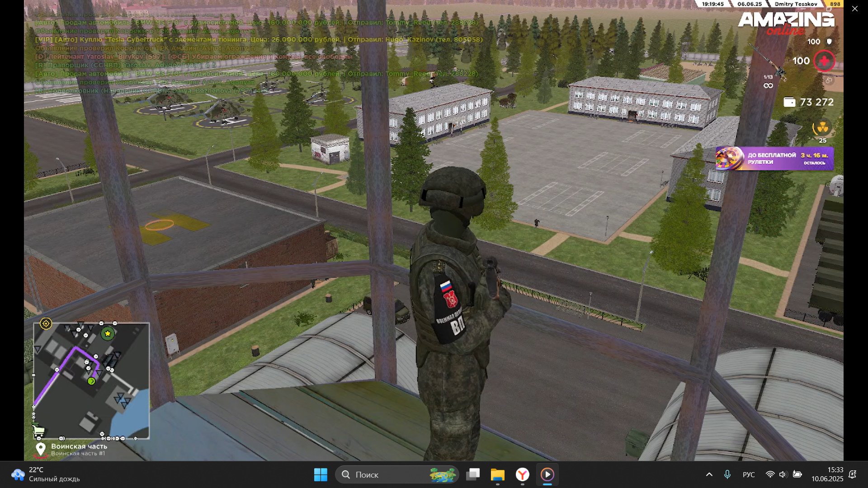Open the Wi-Fi network panel
The image size is (868, 488).
[770, 474]
